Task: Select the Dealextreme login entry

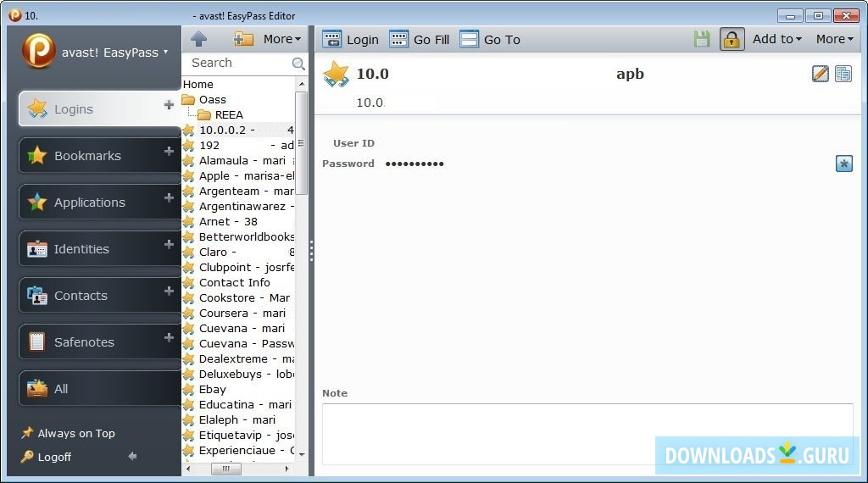Action: tap(238, 359)
